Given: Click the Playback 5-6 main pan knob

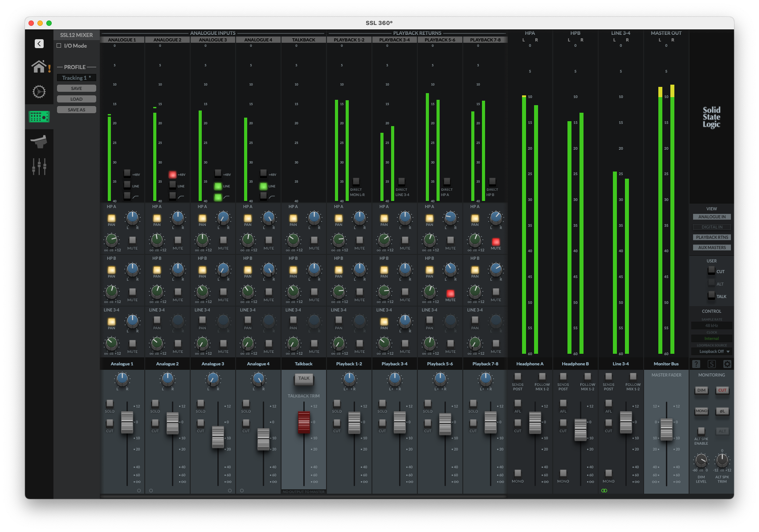Looking at the screenshot, I should click(x=440, y=379).
